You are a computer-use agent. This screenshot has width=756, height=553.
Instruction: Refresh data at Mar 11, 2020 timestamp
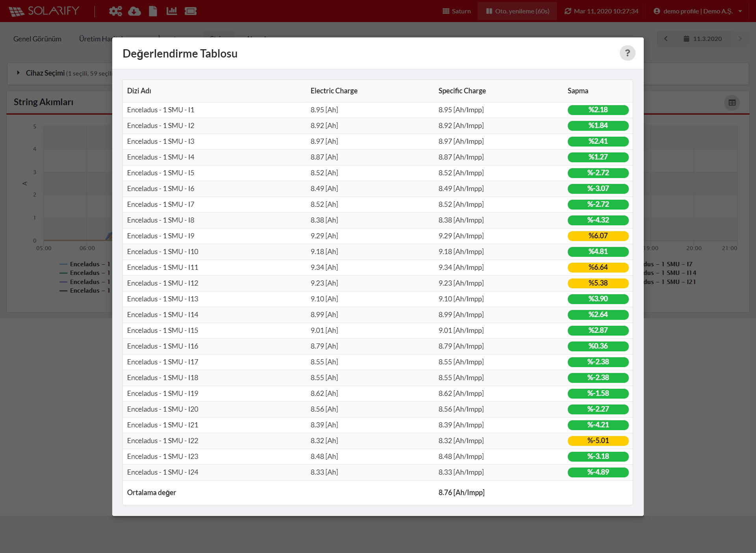(x=601, y=11)
